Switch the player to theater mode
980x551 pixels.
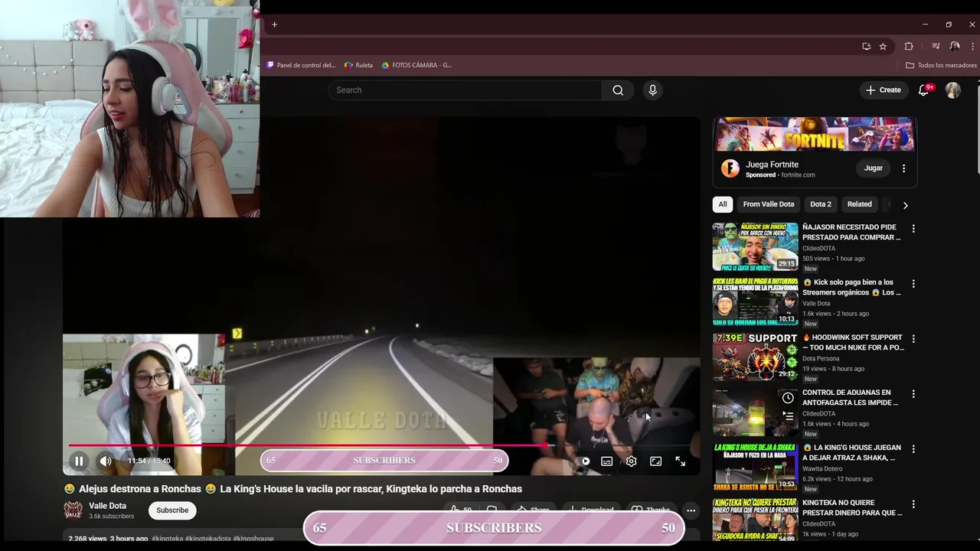[x=655, y=461]
